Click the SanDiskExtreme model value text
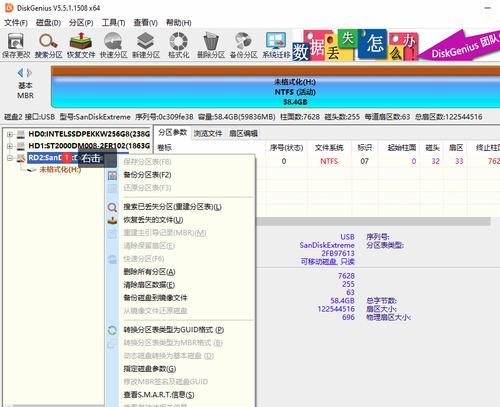500x407 pixels. coord(327,245)
